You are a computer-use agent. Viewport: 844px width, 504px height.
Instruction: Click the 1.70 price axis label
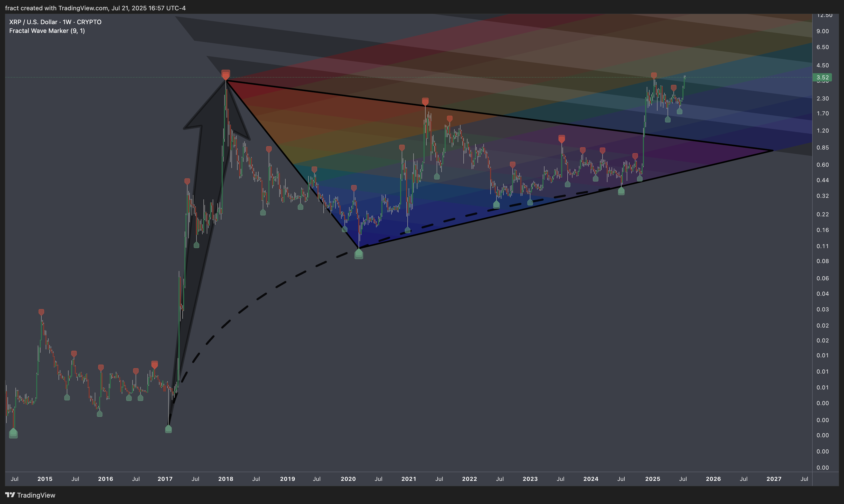pyautogui.click(x=822, y=114)
